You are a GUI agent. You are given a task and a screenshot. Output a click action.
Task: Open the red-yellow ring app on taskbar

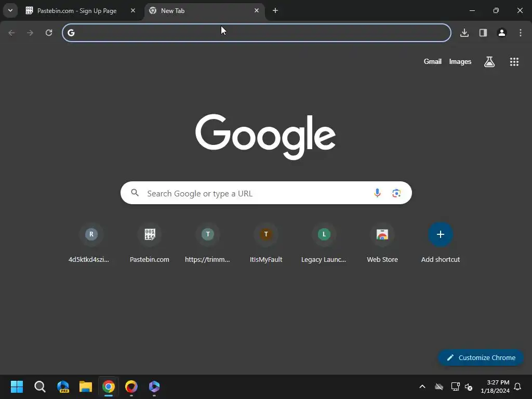point(131,387)
